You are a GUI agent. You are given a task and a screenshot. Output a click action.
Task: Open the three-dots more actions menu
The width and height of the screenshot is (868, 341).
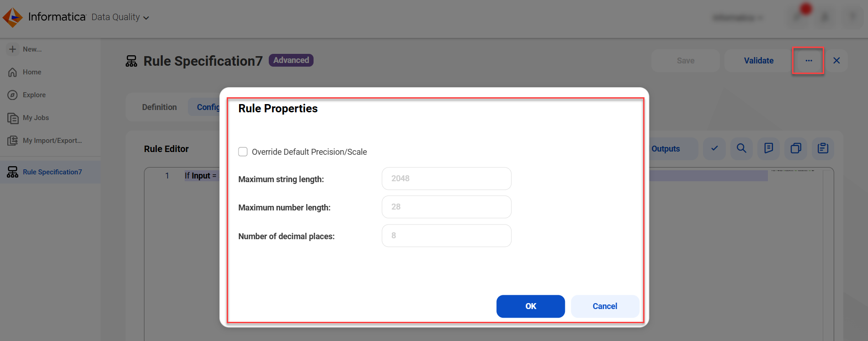coord(809,61)
